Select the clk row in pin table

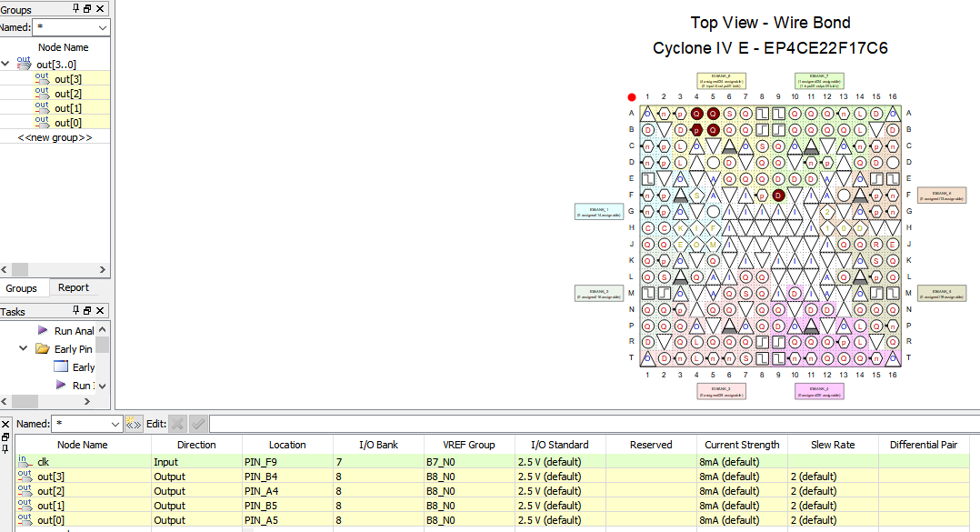493,462
